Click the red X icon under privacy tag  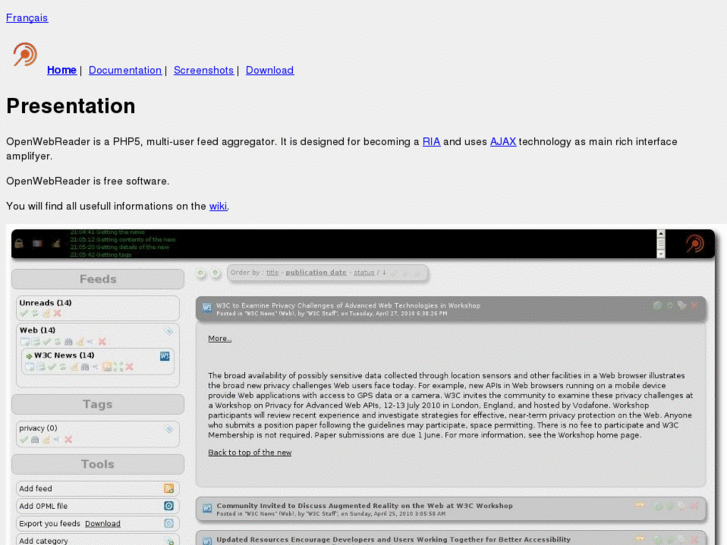tap(68, 439)
